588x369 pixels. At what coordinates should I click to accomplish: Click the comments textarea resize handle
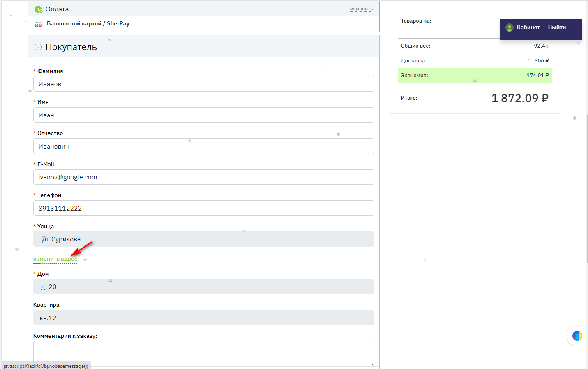point(371,363)
